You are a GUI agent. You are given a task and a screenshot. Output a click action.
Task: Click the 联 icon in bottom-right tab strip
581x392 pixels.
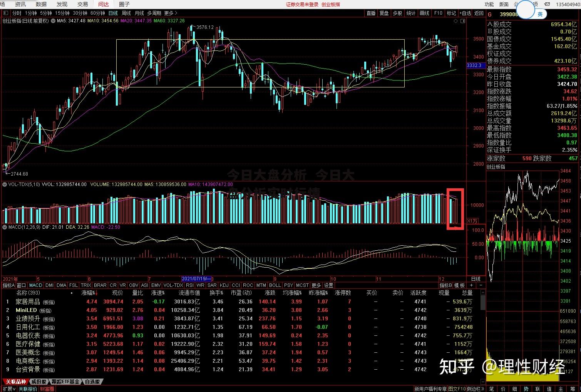pyautogui.click(x=538, y=389)
